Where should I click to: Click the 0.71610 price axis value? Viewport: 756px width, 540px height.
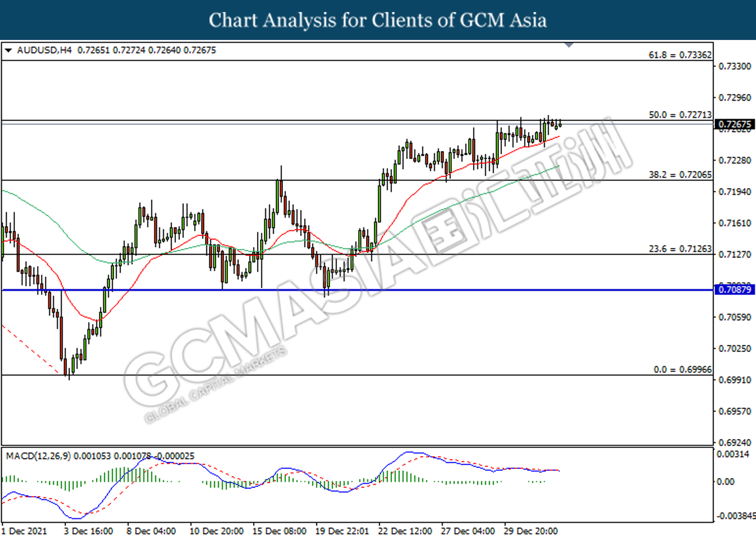[x=734, y=223]
